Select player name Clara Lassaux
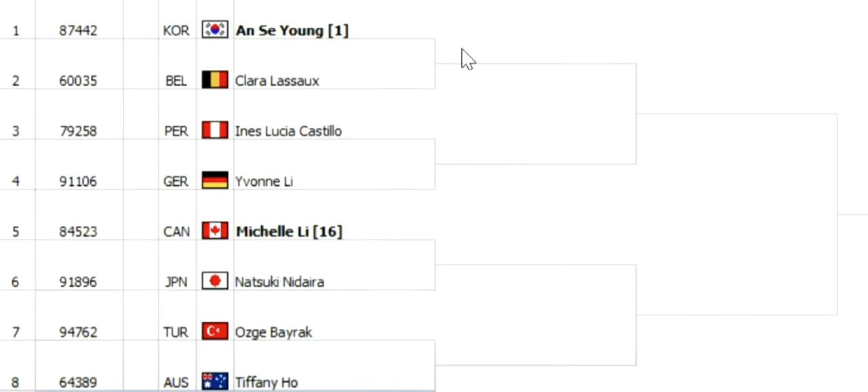Viewport: 868px width, 392px height. (x=277, y=81)
